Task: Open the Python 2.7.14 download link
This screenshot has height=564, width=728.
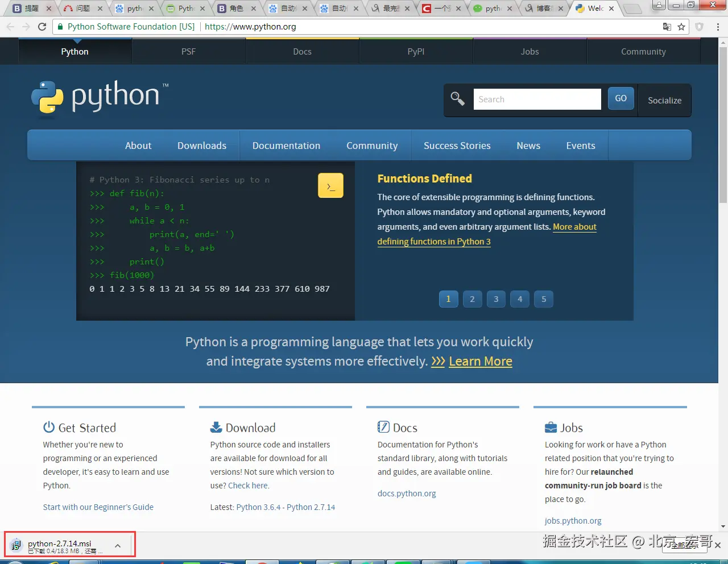Action: pos(311,507)
